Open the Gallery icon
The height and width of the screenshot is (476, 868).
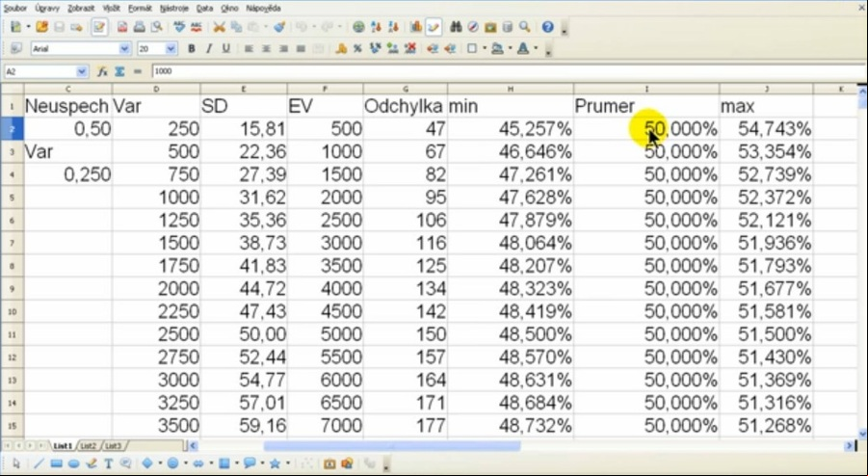490,27
